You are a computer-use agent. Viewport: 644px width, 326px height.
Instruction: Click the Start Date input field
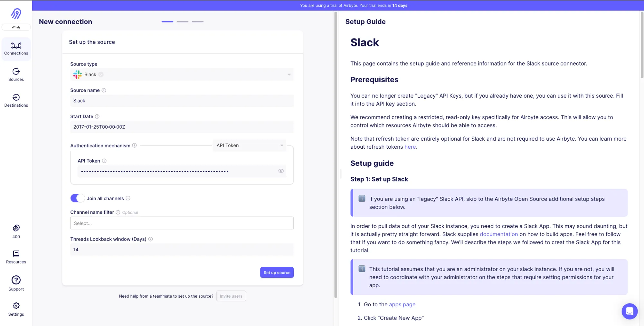point(182,127)
